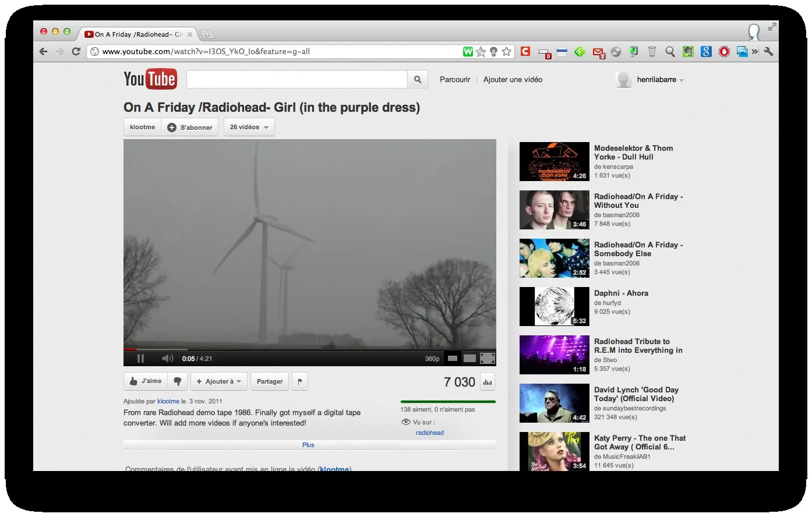Click the thumbs-down dislike icon
This screenshot has width=812, height=517.
click(x=178, y=381)
